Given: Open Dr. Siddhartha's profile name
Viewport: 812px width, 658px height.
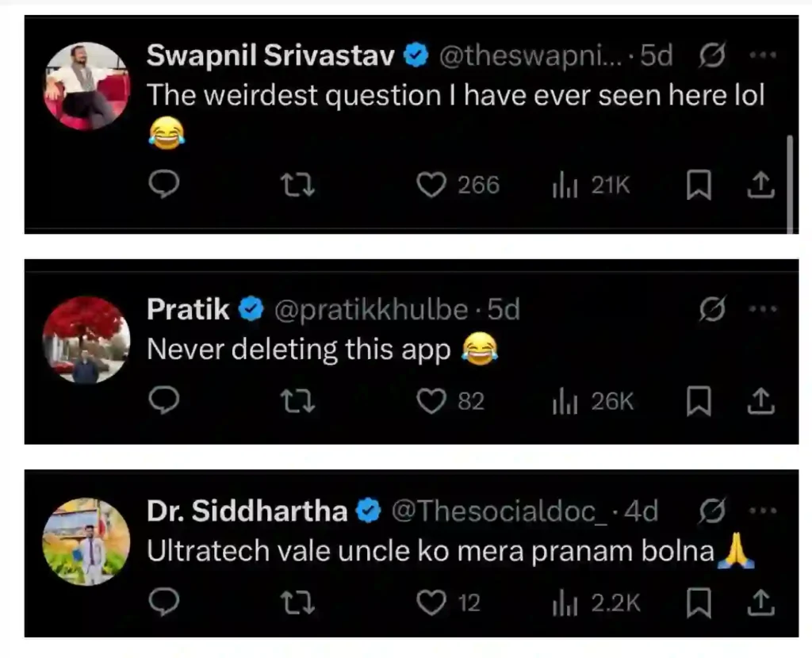Looking at the screenshot, I should coord(247,511).
